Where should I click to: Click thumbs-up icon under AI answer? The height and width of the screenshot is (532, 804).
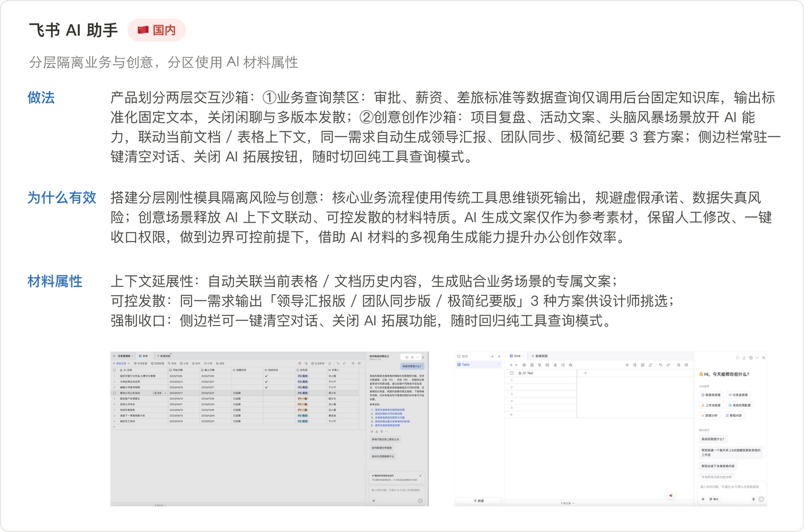[x=377, y=432]
